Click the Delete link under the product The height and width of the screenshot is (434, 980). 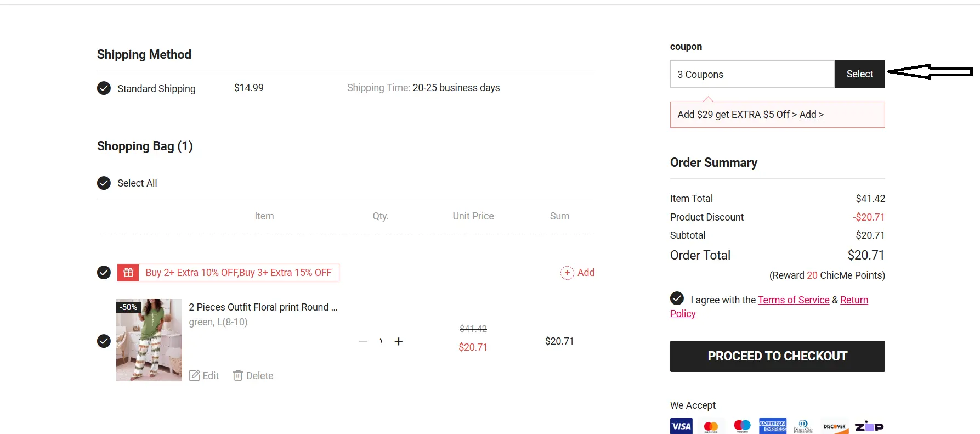[x=259, y=376]
